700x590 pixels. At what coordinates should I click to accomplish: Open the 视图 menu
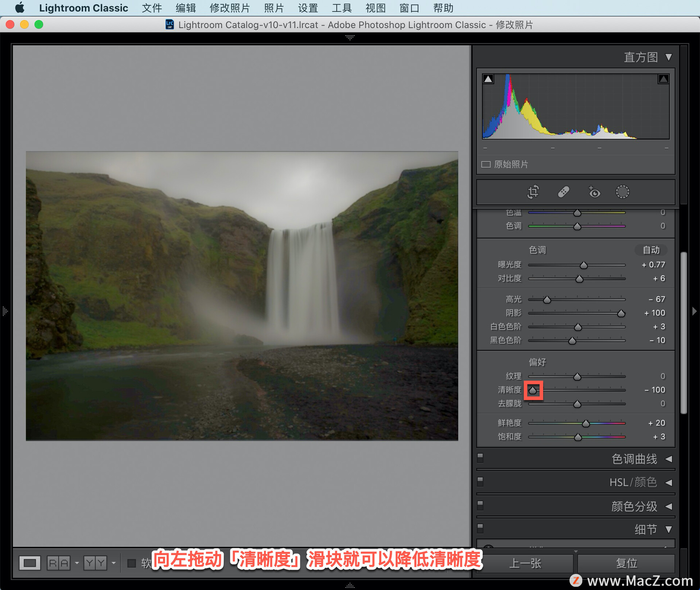375,8
